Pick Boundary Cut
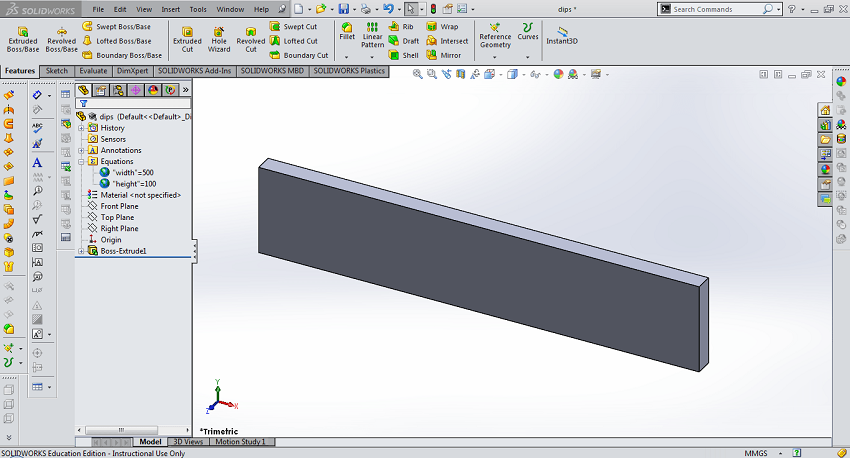The height and width of the screenshot is (458, 850). (299, 55)
